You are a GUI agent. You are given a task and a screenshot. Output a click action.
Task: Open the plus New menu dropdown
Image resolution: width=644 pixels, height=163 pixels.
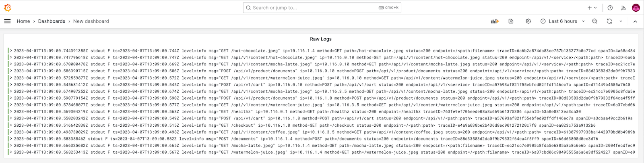point(592,8)
